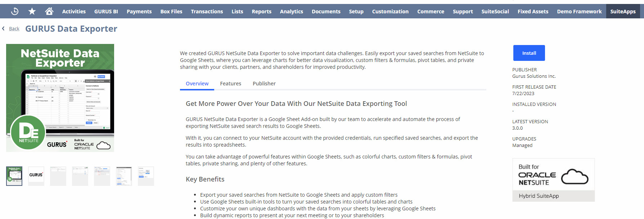Viewport: 644px width, 219px height.
Task: Select the GURUS logo thumbnail
Action: (36, 176)
